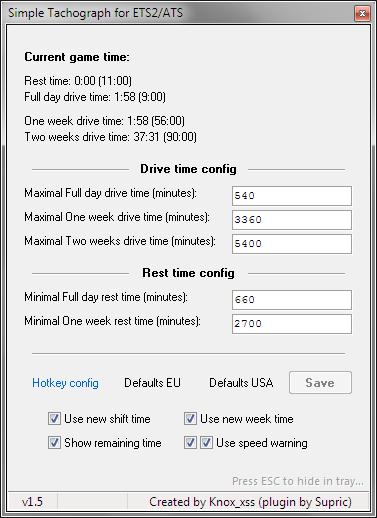The image size is (377, 518).
Task: Apply Defaults USA settings
Action: click(x=241, y=383)
